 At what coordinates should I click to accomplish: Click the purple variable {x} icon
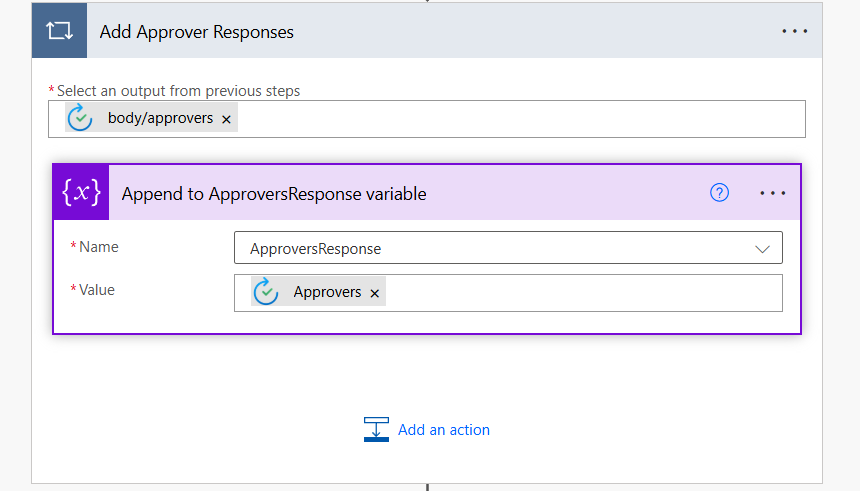pos(81,193)
